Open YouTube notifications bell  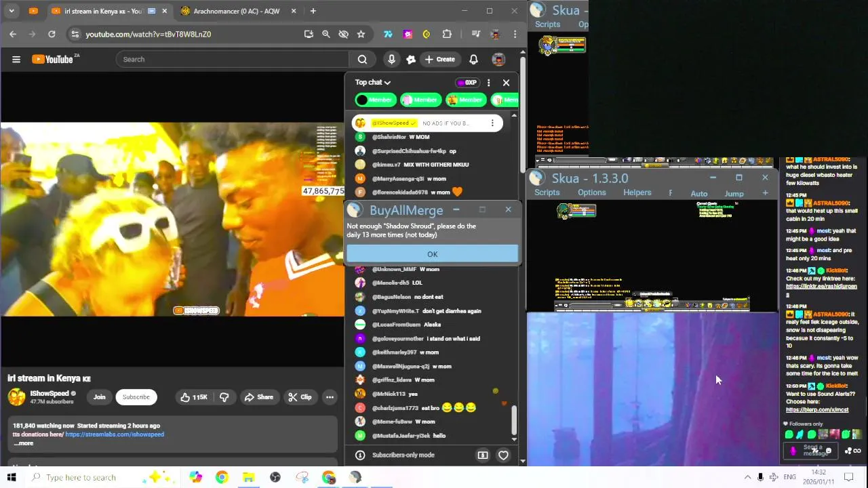coord(473,59)
